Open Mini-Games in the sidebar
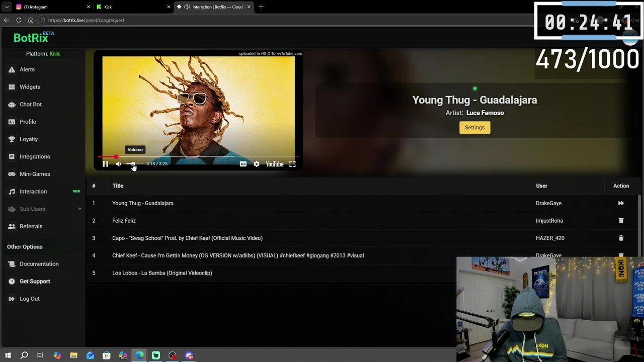Viewport: 644px width, 362px height. [35, 174]
